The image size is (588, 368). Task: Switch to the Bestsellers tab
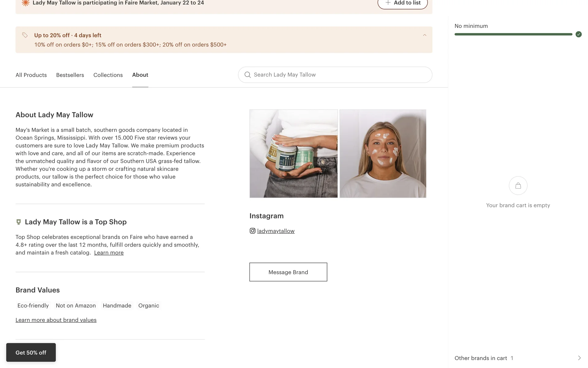coord(70,75)
